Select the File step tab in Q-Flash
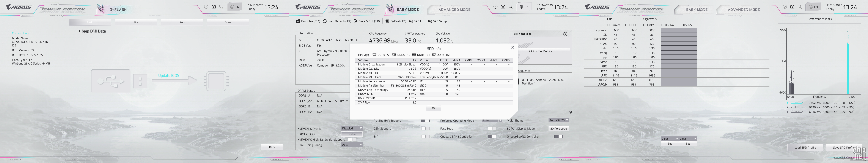 pyautogui.click(x=136, y=22)
